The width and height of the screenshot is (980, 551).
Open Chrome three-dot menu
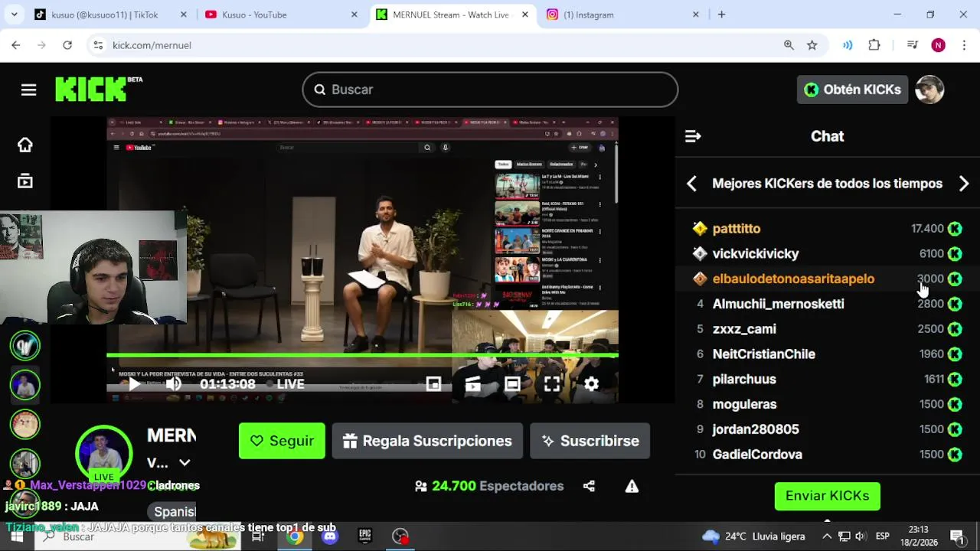click(x=963, y=45)
